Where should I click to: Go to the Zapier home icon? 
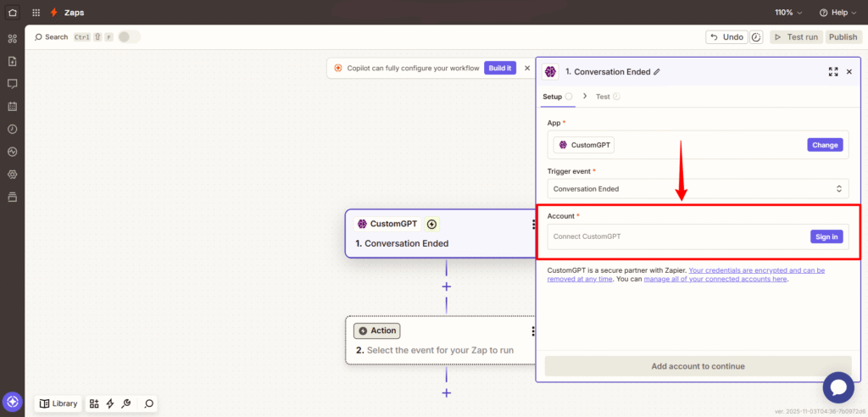12,12
